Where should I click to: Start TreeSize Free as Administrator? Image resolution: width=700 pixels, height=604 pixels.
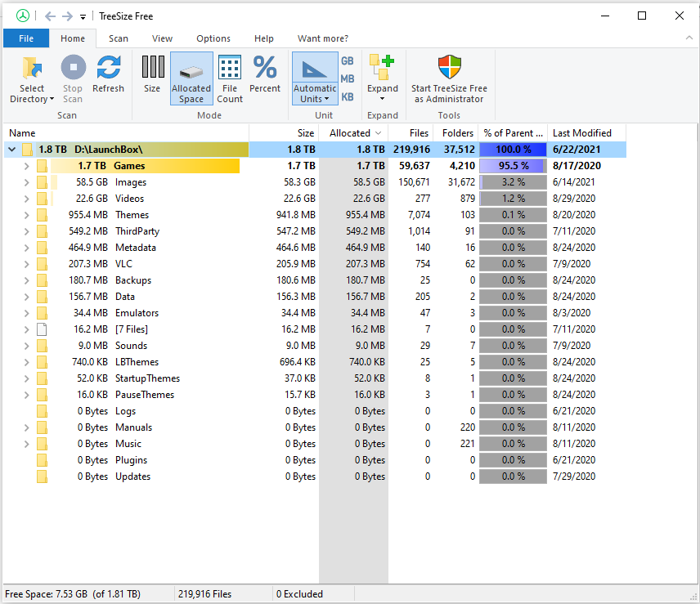click(449, 79)
